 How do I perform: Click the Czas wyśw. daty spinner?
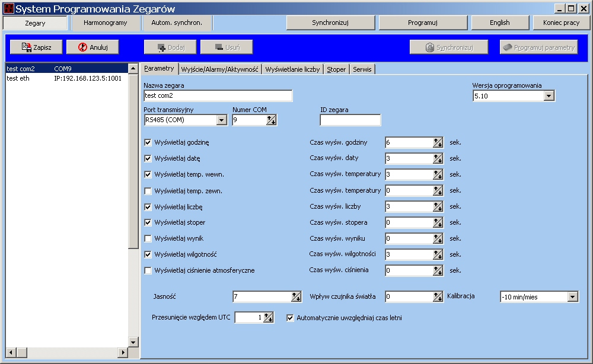438,158
